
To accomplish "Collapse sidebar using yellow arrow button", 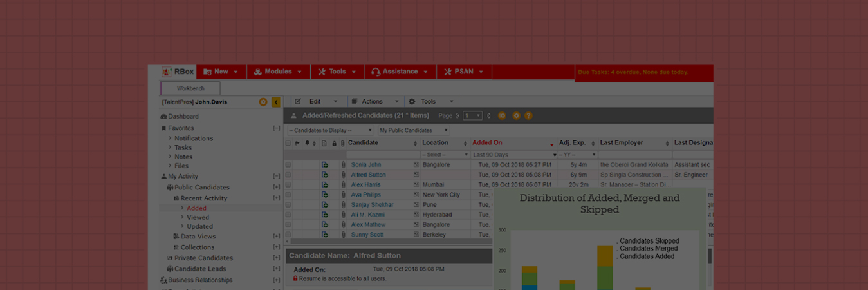I will pyautogui.click(x=276, y=102).
